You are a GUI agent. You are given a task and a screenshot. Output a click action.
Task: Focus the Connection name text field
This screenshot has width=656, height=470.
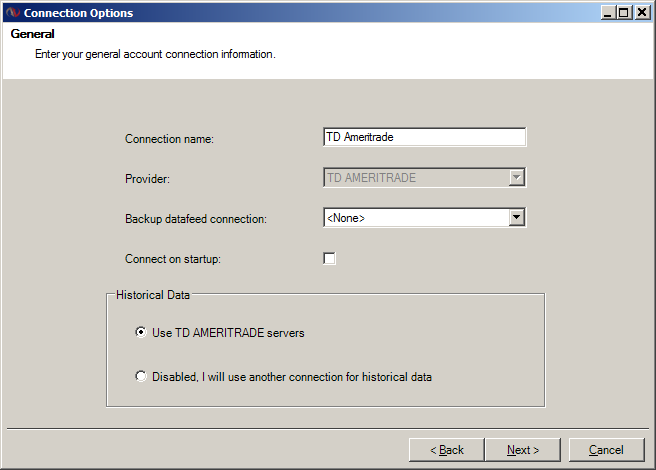pos(425,138)
